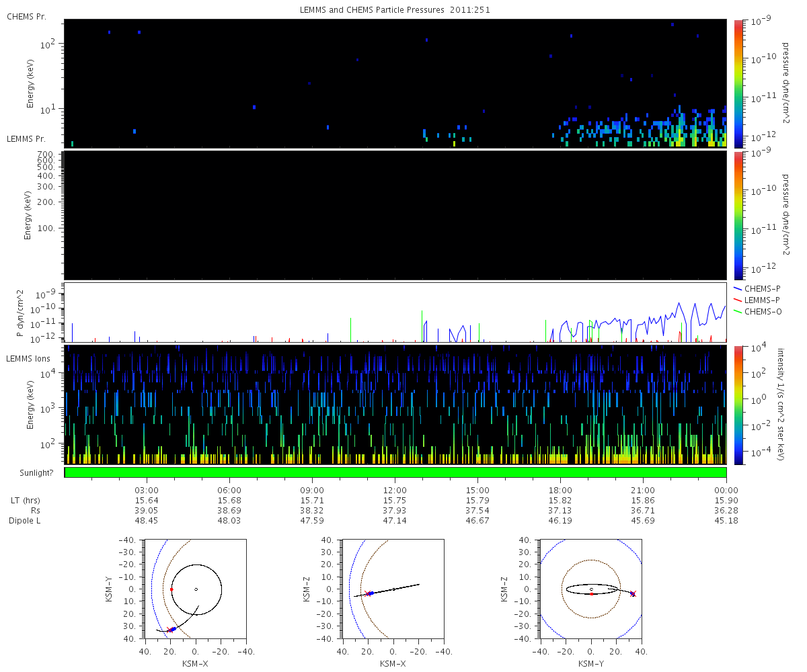The width and height of the screenshot is (807, 672).
Task: Click the LEMMS pressure color bar
Action: (738, 215)
